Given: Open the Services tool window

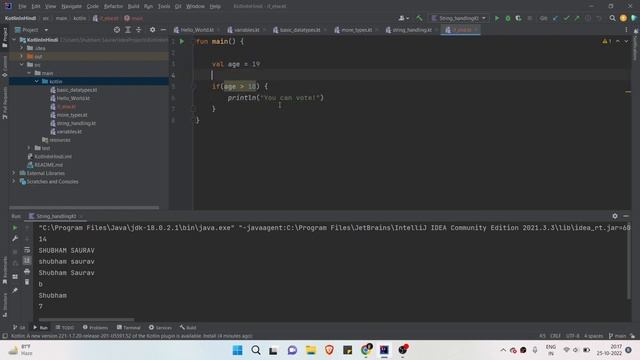Looking at the screenshot, I should 160,327.
